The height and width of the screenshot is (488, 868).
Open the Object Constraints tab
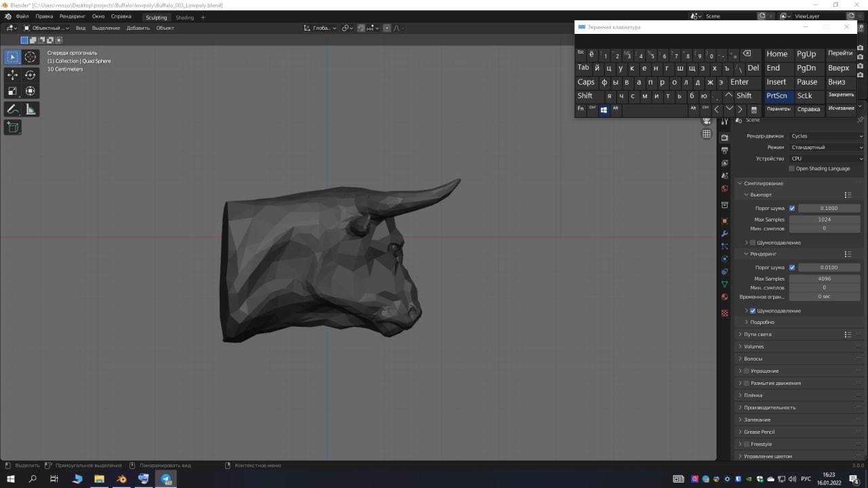(x=724, y=272)
